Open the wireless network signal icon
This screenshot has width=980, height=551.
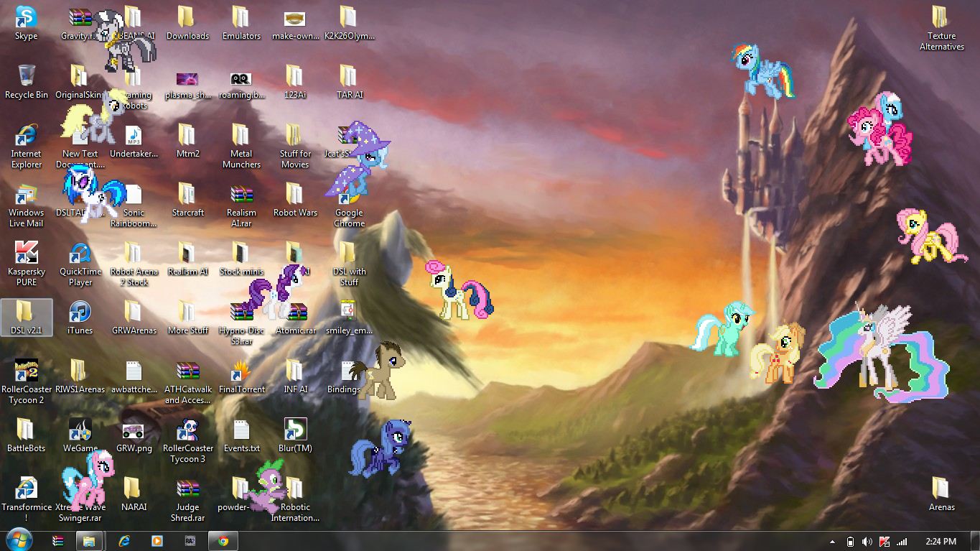[902, 542]
